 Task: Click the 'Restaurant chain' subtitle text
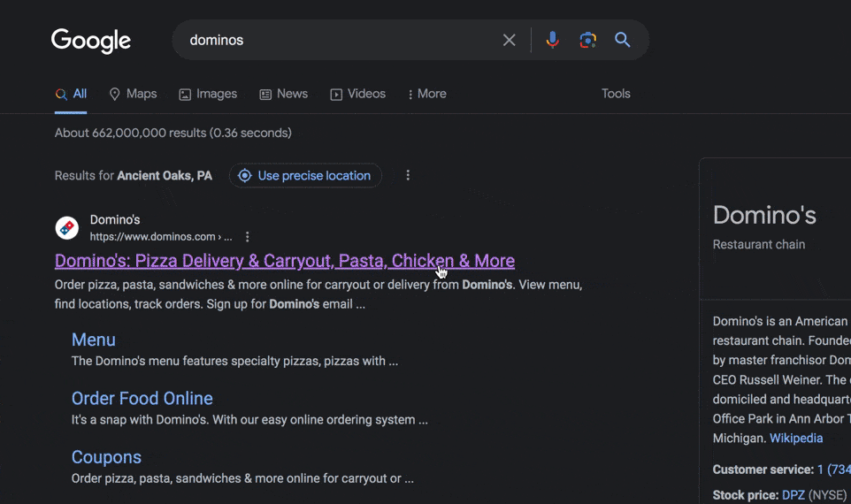pyautogui.click(x=759, y=245)
